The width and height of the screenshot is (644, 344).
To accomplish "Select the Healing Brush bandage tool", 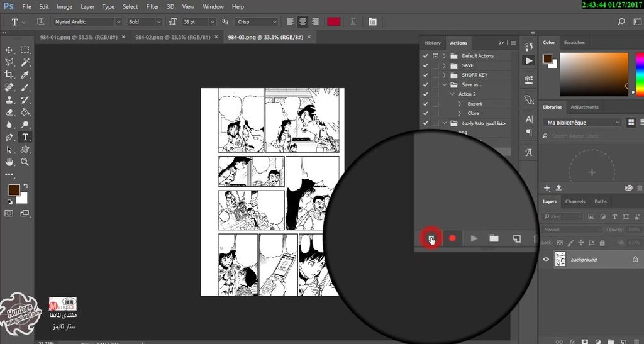I will click(x=9, y=87).
